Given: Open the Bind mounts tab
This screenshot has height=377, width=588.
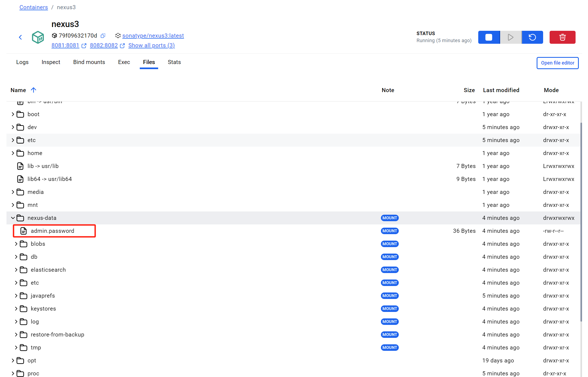Looking at the screenshot, I should (89, 62).
